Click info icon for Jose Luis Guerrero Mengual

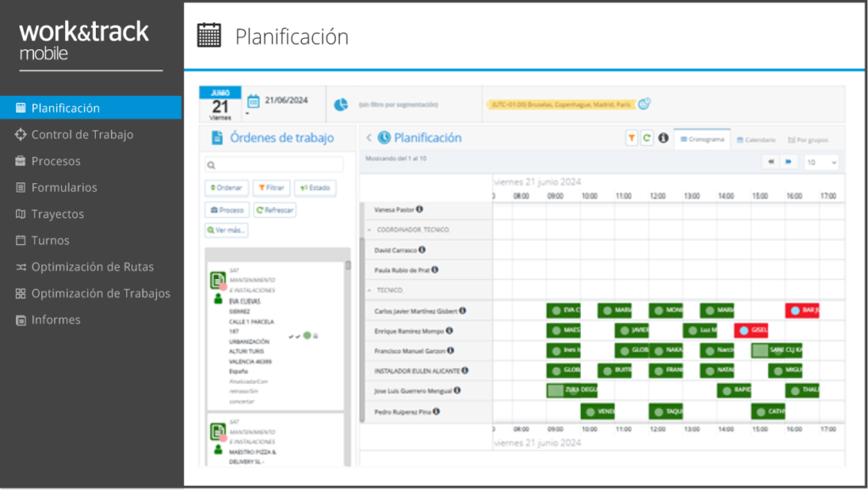click(457, 390)
